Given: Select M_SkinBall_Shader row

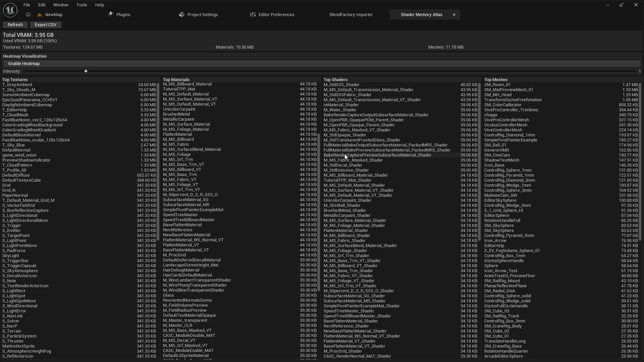Looking at the screenshot, I should tap(400, 205).
